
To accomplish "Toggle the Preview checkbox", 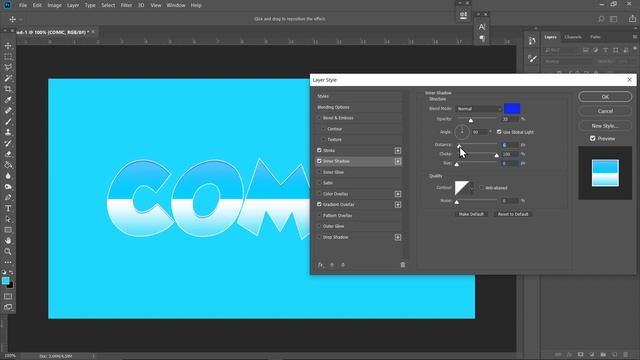I will tap(593, 139).
